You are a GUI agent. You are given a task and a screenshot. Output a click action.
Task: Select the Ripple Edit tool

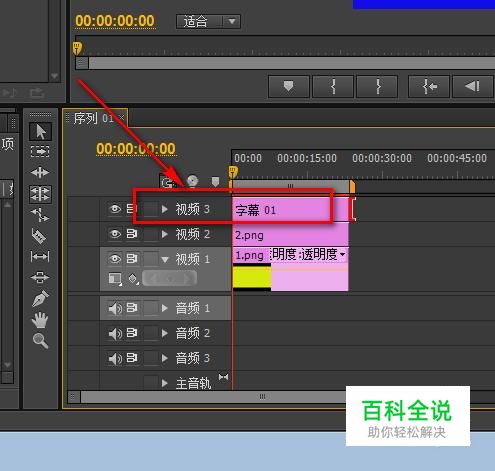(40, 172)
